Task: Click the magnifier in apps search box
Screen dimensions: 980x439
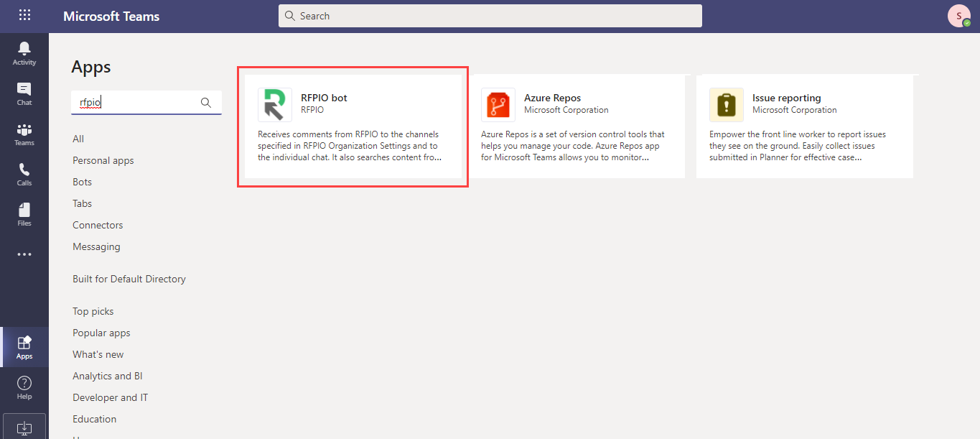Action: pyautogui.click(x=206, y=103)
